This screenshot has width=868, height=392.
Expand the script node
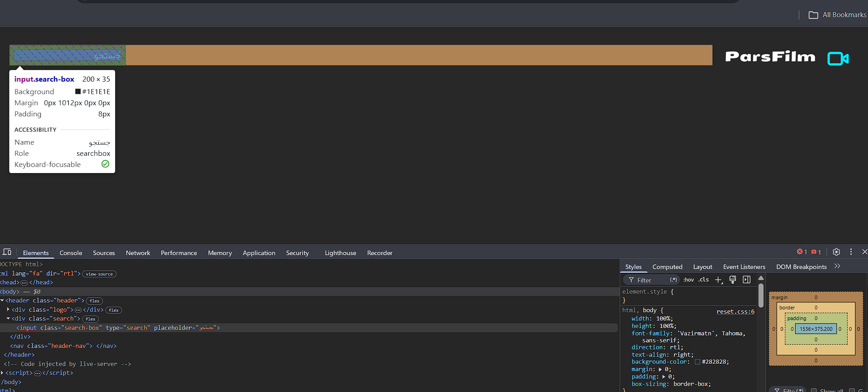(x=2, y=373)
